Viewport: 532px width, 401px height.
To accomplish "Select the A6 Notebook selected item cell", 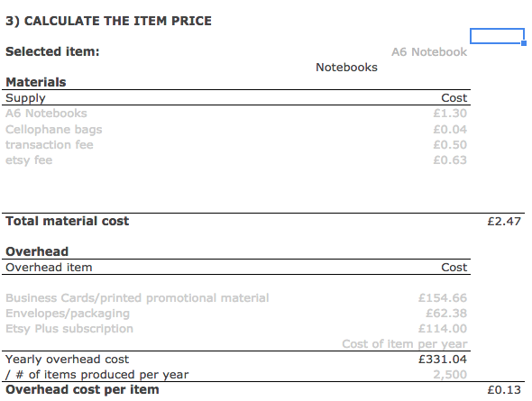I will (x=429, y=52).
